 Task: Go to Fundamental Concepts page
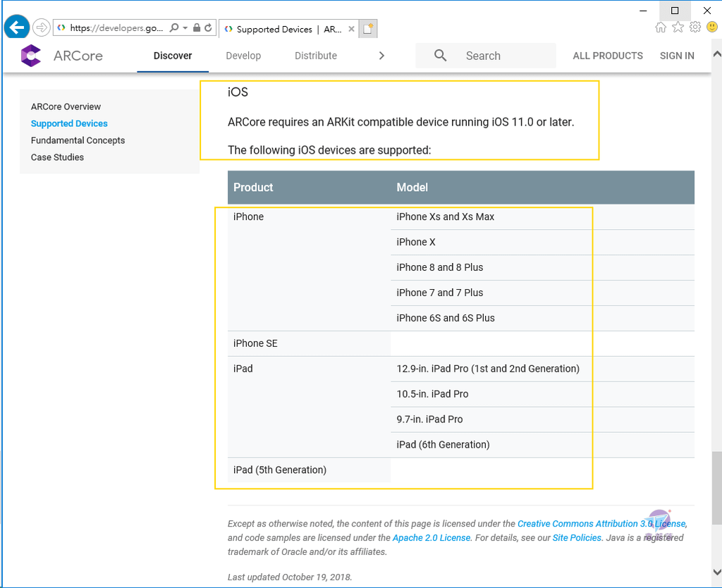pos(78,140)
